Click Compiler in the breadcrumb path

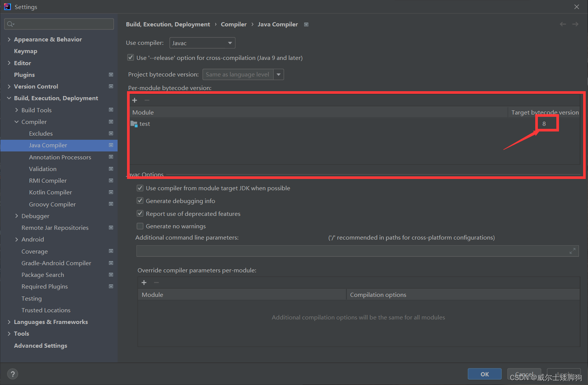pyautogui.click(x=234, y=24)
